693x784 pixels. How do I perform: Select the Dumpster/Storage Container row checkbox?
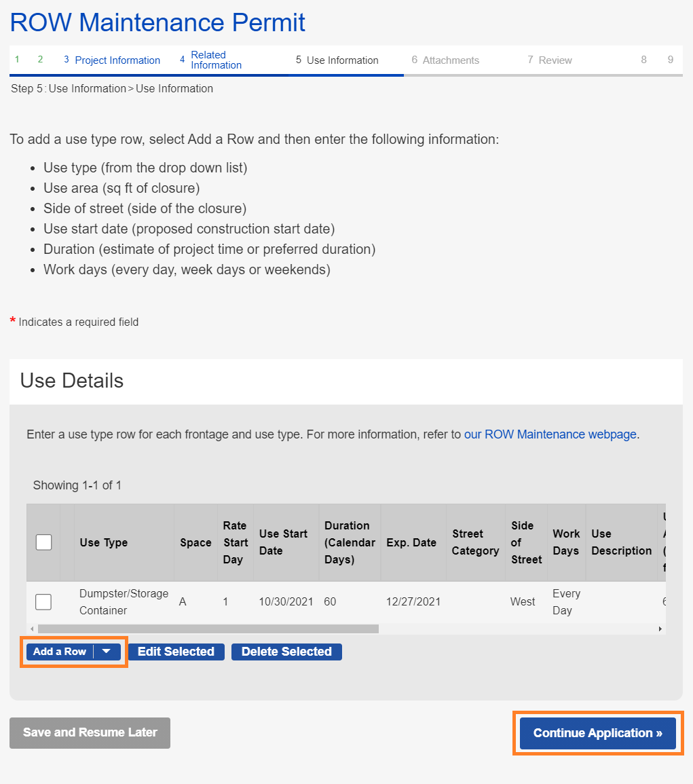click(x=43, y=602)
